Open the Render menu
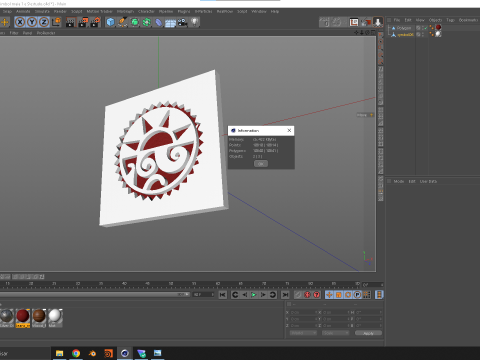This screenshot has width=480, height=360. tap(60, 11)
